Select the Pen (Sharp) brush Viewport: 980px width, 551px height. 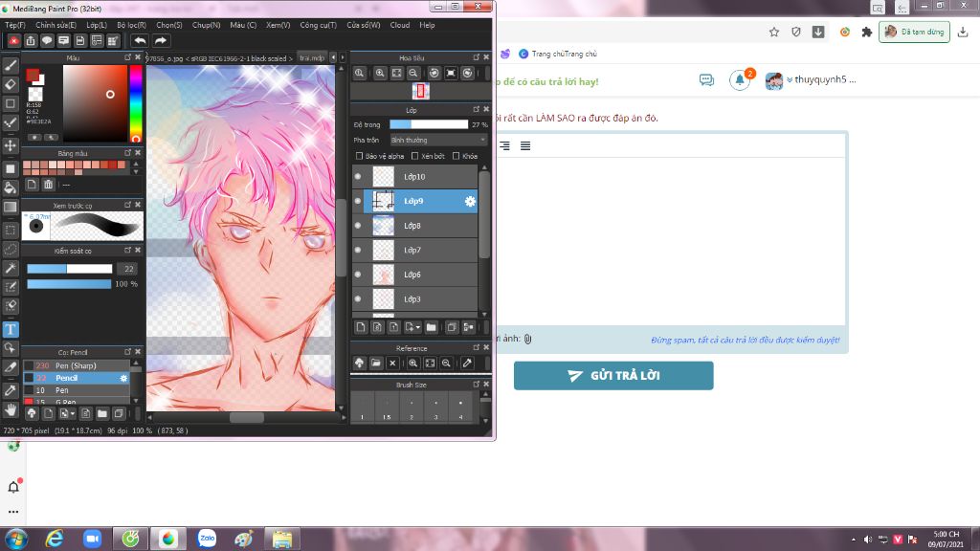pyautogui.click(x=77, y=365)
